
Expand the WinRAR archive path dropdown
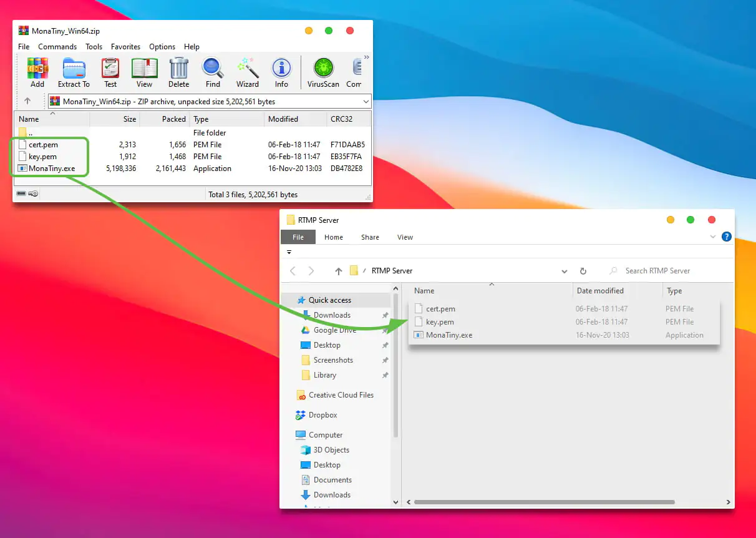click(x=366, y=102)
